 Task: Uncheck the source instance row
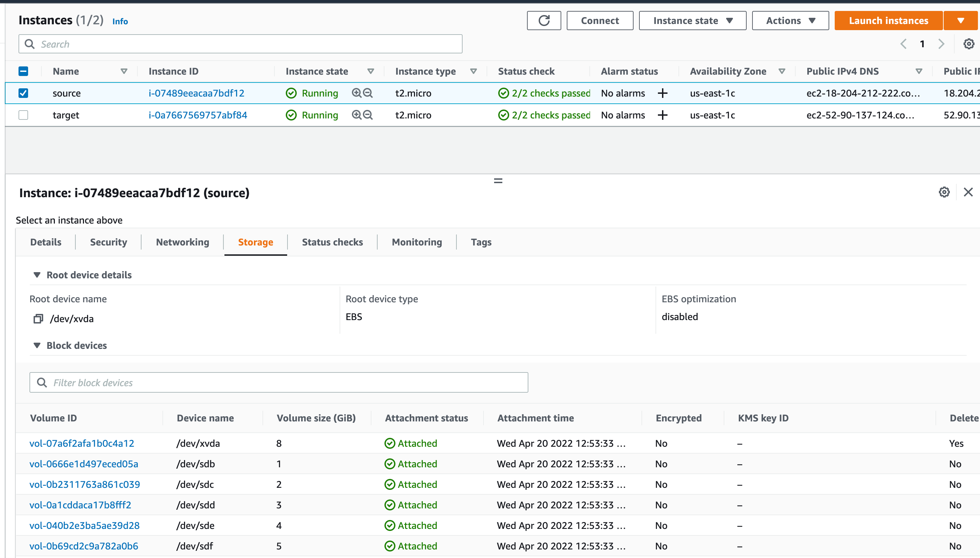click(23, 93)
